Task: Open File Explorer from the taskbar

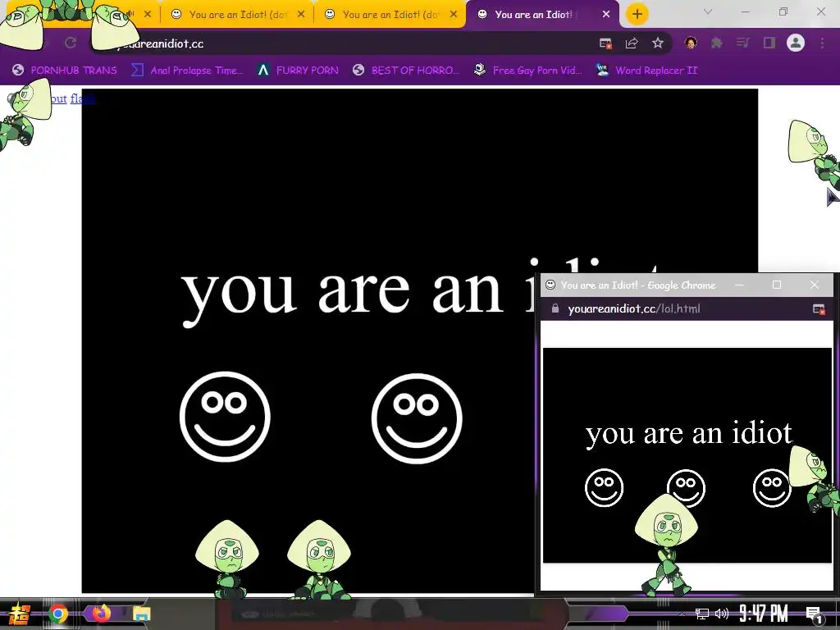Action: (x=142, y=614)
